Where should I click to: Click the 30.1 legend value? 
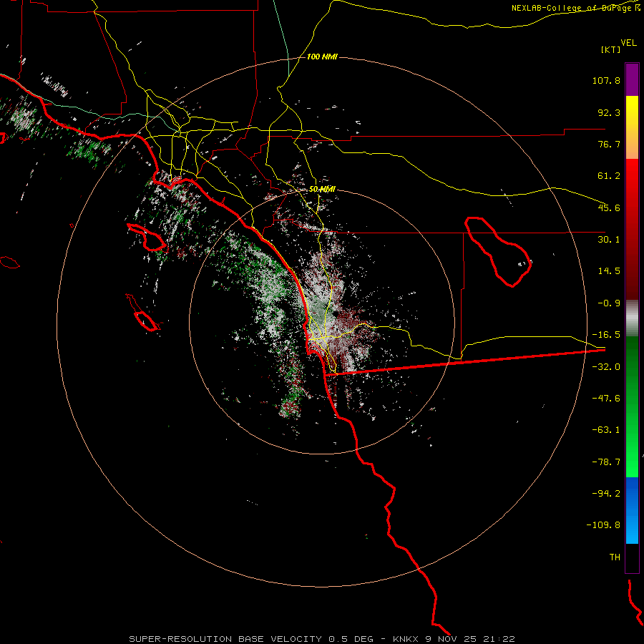click(609, 240)
